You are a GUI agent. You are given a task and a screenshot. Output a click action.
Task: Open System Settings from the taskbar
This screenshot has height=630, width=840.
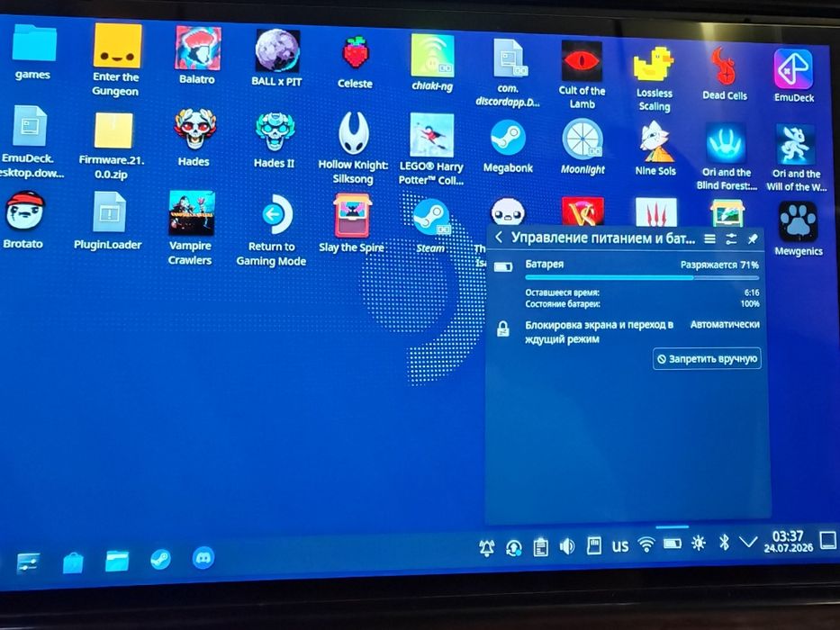pos(28,563)
